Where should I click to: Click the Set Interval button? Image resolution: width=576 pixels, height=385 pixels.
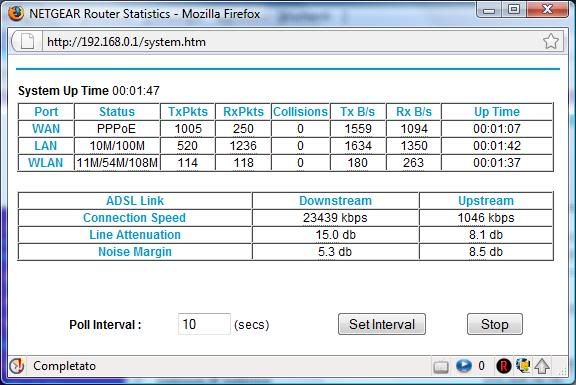(x=382, y=324)
